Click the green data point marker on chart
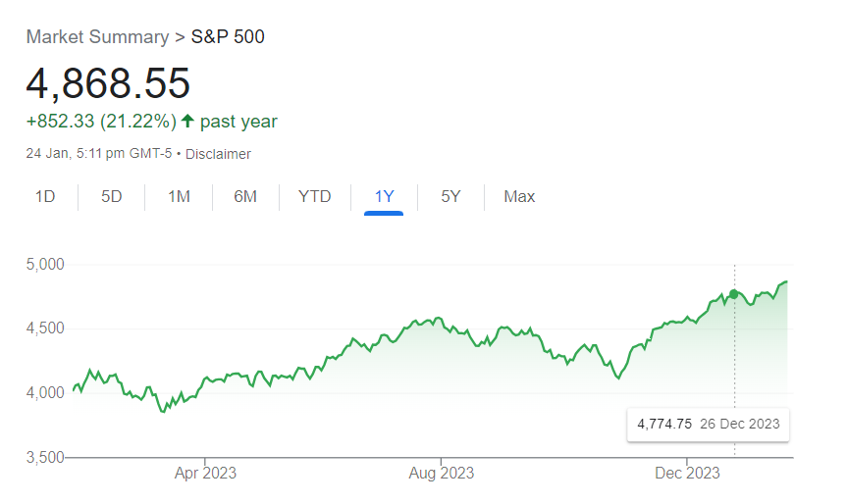This screenshot has width=846, height=504. point(733,294)
